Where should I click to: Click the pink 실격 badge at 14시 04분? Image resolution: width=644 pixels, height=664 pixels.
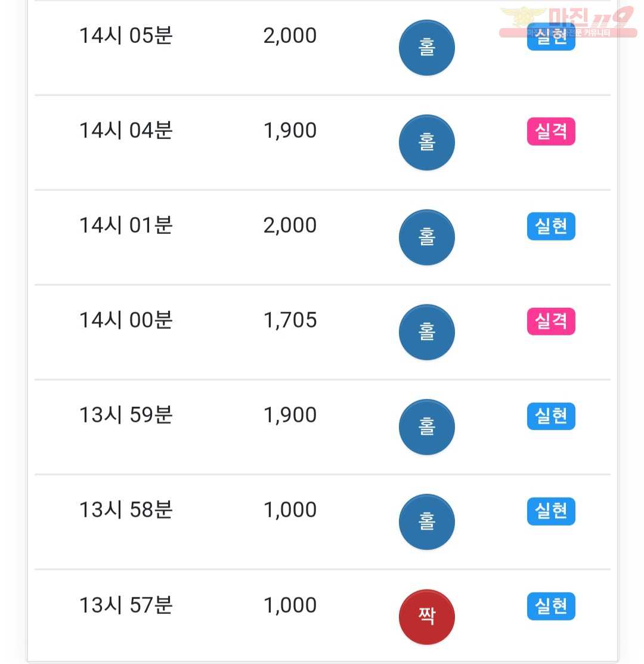pos(551,131)
